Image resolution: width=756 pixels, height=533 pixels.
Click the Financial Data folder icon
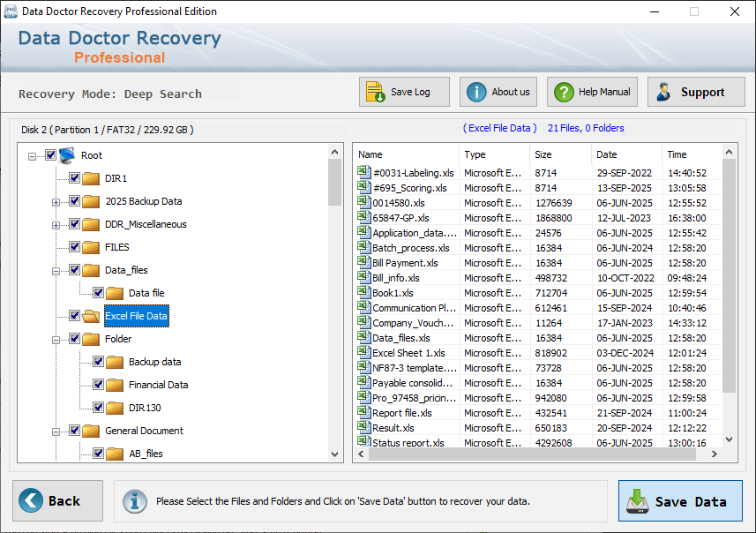coord(115,385)
